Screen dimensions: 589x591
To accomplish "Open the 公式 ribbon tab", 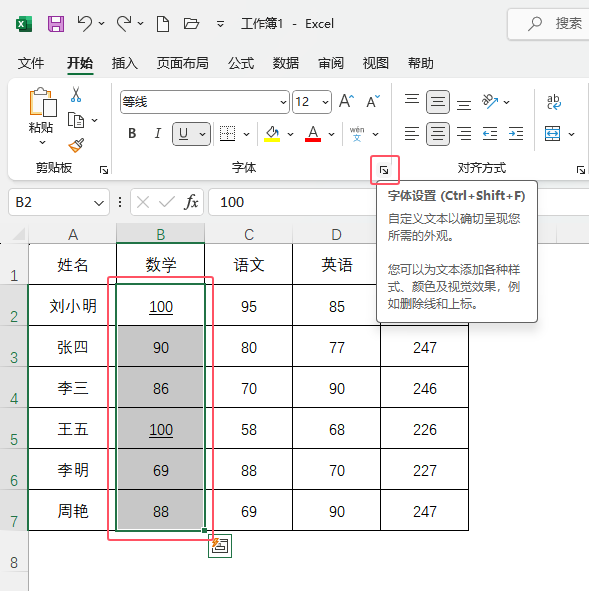I will 241,63.
